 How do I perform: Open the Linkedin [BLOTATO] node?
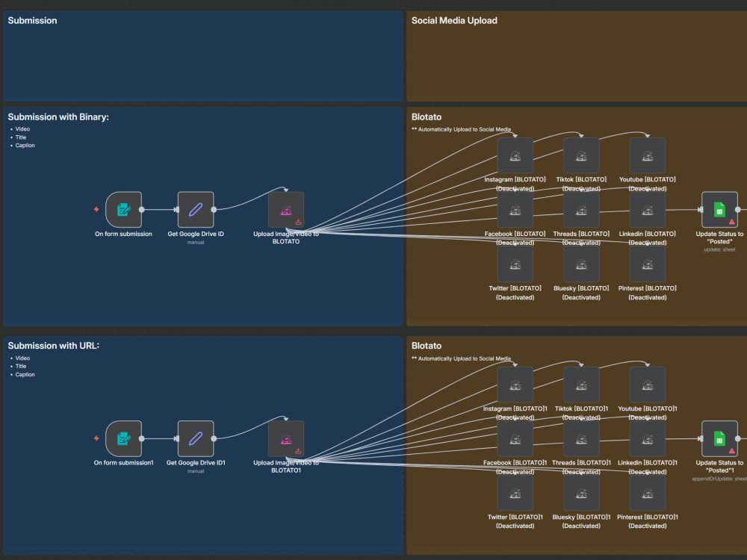coord(648,210)
